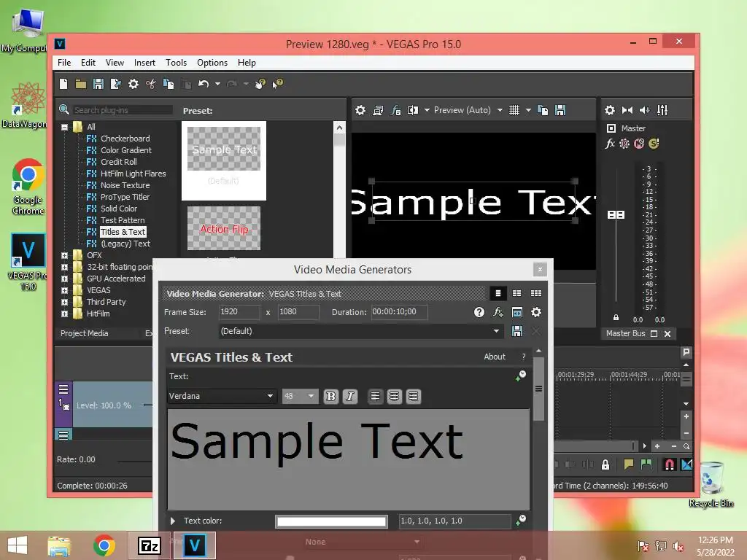Click the Search plug-ins field
Viewport: 747px width, 560px height.
click(x=123, y=110)
